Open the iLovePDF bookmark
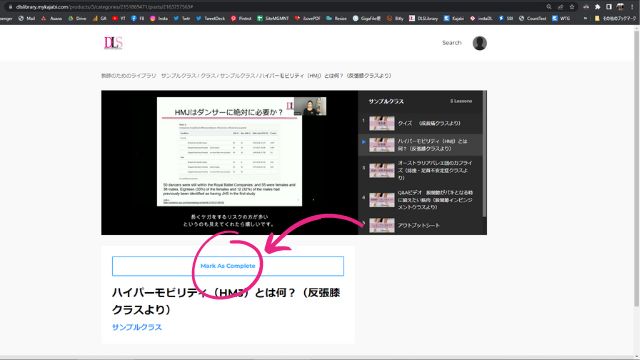Screen dimensions: 640x360 [307, 18]
